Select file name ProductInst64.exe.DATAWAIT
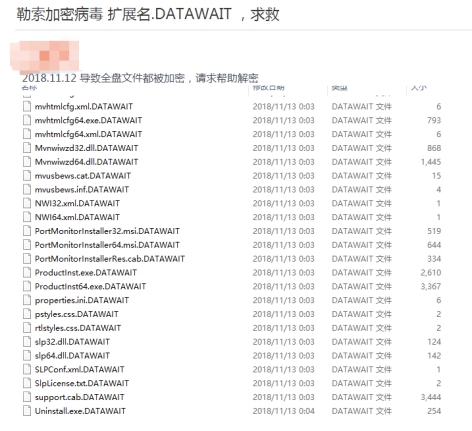 (x=90, y=286)
